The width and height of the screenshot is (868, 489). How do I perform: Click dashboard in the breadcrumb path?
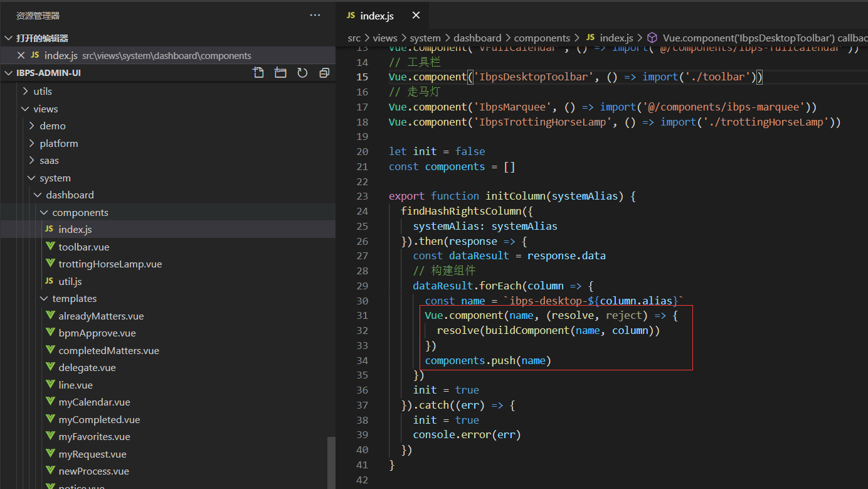pyautogui.click(x=477, y=38)
